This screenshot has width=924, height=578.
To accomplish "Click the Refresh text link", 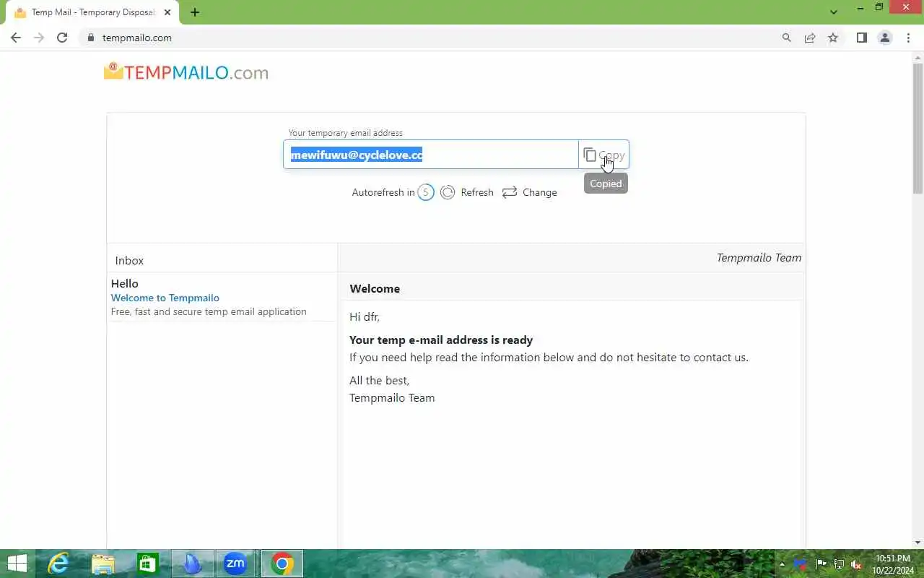I will [477, 192].
